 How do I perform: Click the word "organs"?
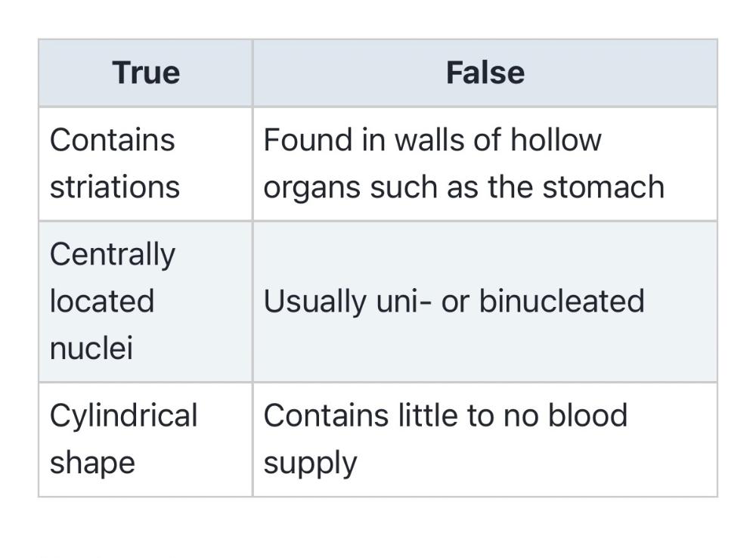point(311,187)
